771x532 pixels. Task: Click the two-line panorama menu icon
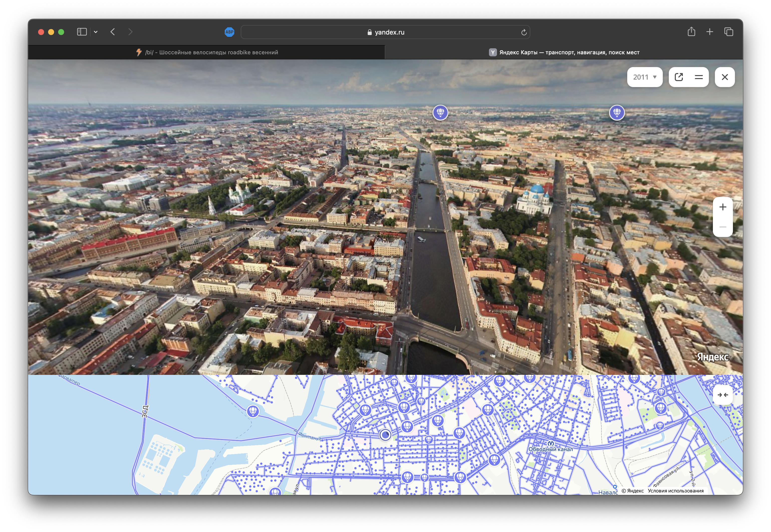click(x=699, y=77)
